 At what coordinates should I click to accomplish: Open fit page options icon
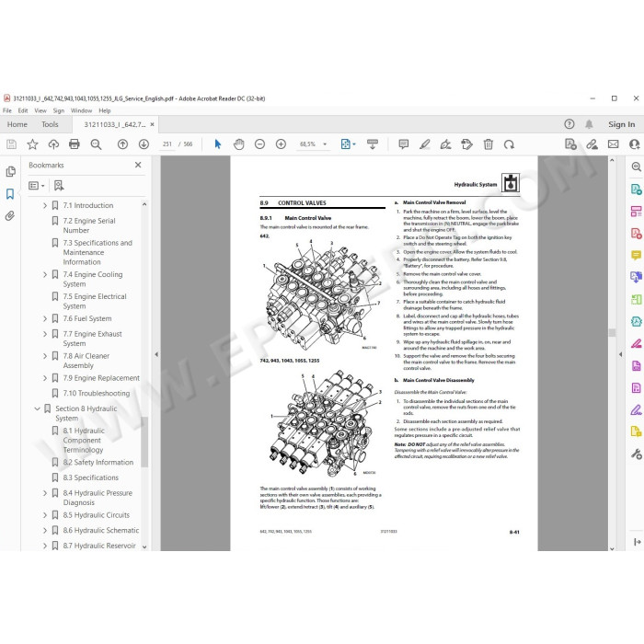coord(348,144)
